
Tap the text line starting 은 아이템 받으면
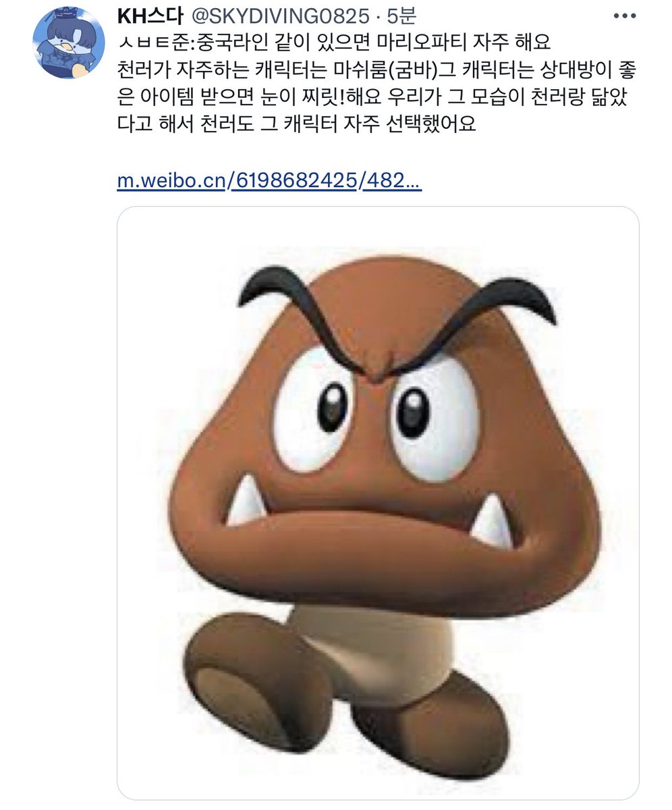(x=377, y=98)
